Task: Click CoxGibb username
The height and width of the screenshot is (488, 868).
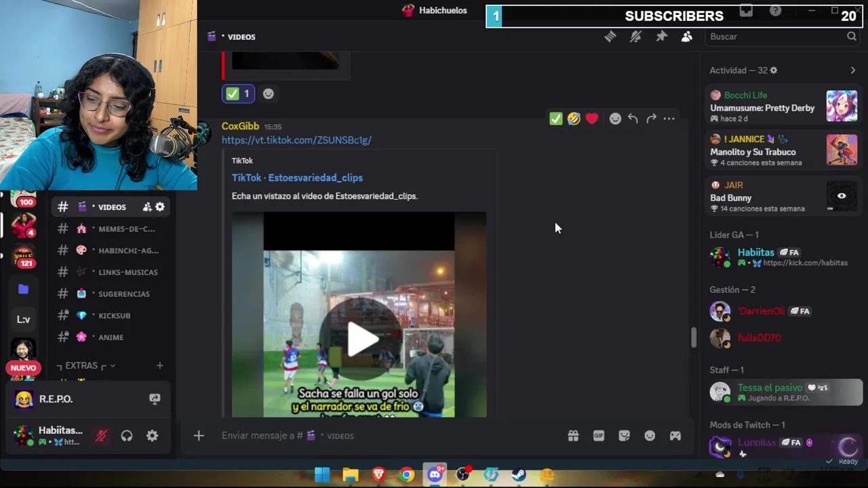Action: coord(240,126)
